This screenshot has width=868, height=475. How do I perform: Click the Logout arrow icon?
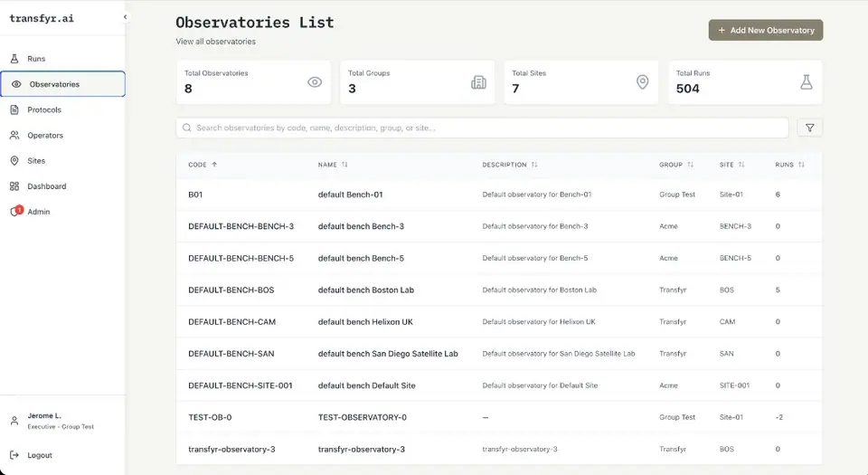pyautogui.click(x=15, y=455)
